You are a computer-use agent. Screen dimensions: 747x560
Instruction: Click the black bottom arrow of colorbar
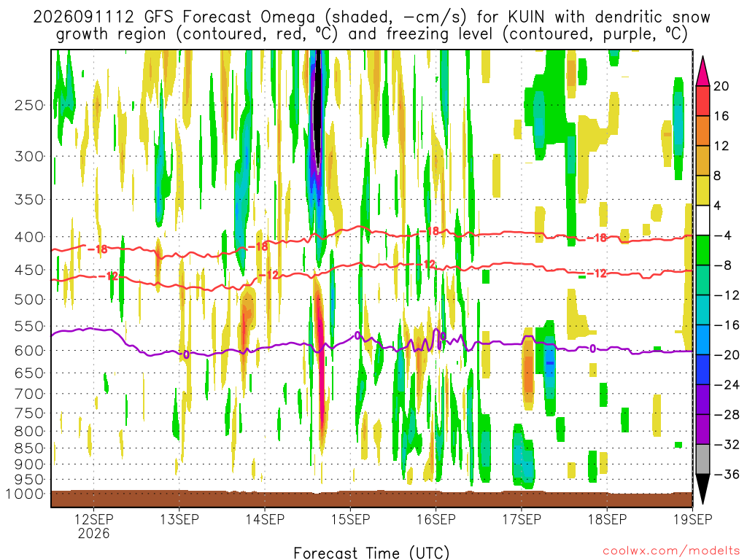coord(703,489)
